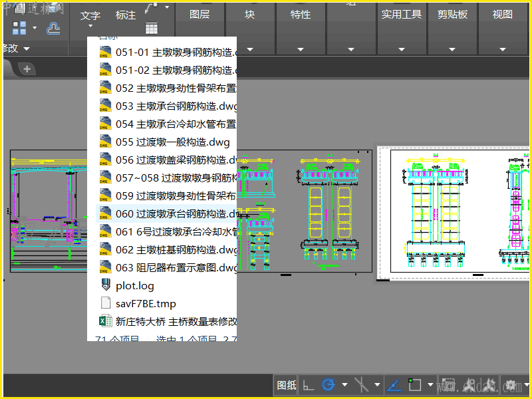532x399 pixels.
Task: Toggle Object Snap Tracking crossed-lines icon
Action: click(360, 385)
